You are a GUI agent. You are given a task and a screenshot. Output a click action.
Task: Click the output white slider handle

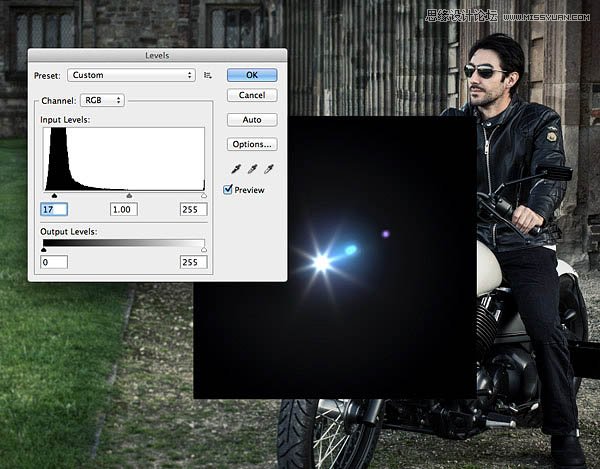pyautogui.click(x=204, y=250)
